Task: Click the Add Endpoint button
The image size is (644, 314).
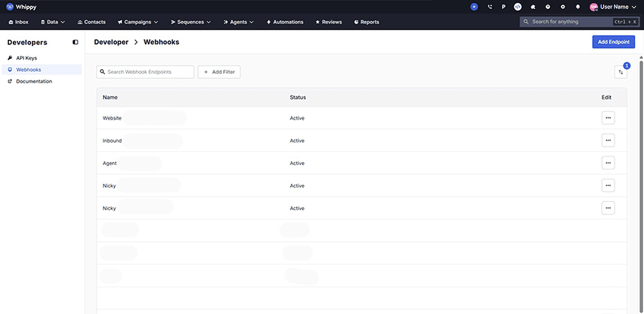Action: pos(614,42)
